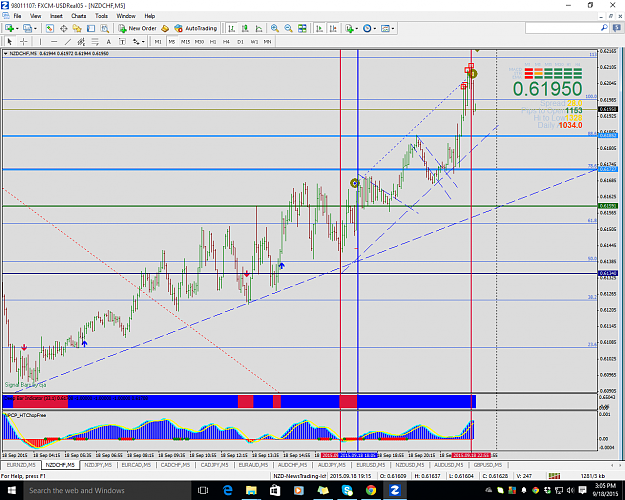Zoom out of the chart
625x500 pixels.
[288, 28]
